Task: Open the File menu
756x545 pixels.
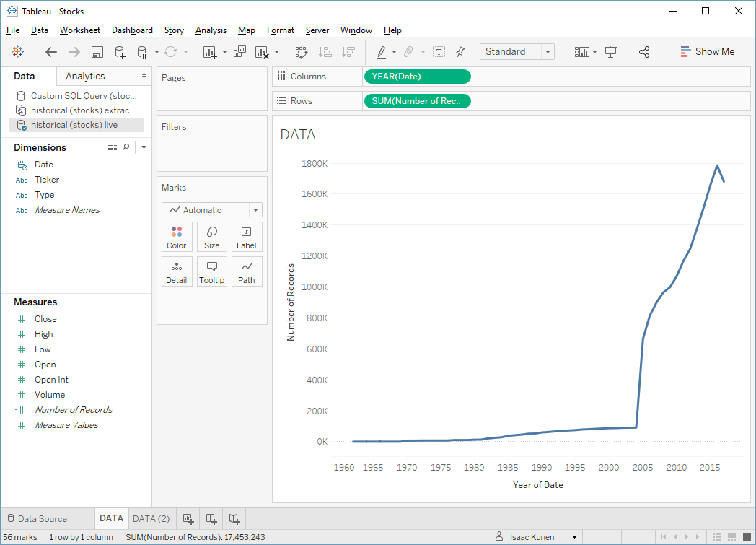Action: (13, 30)
